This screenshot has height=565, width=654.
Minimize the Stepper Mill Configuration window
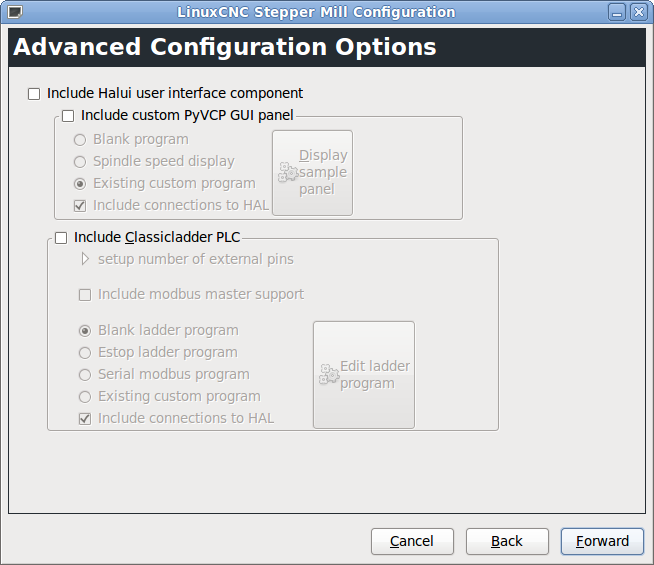pos(619,13)
